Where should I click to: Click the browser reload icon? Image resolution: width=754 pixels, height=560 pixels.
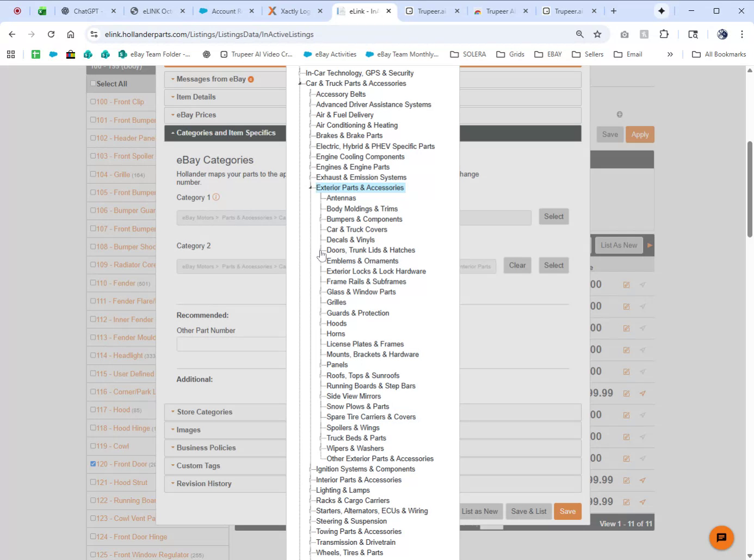click(51, 34)
